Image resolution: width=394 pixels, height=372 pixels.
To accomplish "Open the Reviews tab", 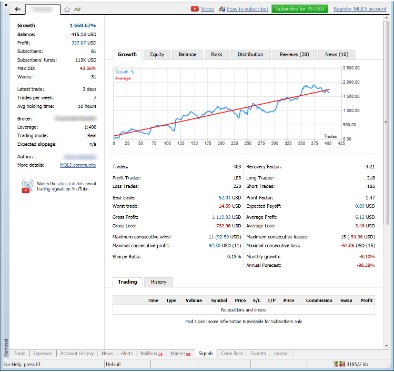I will click(294, 54).
